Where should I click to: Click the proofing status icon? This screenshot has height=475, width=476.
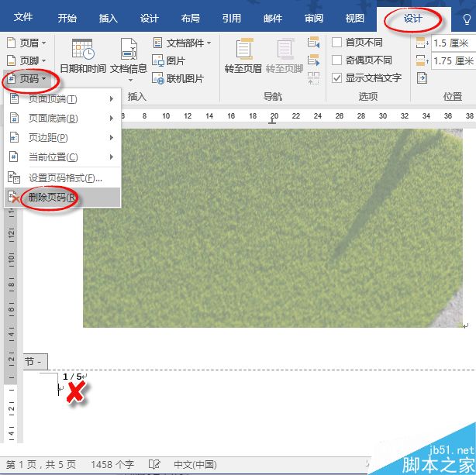click(154, 464)
